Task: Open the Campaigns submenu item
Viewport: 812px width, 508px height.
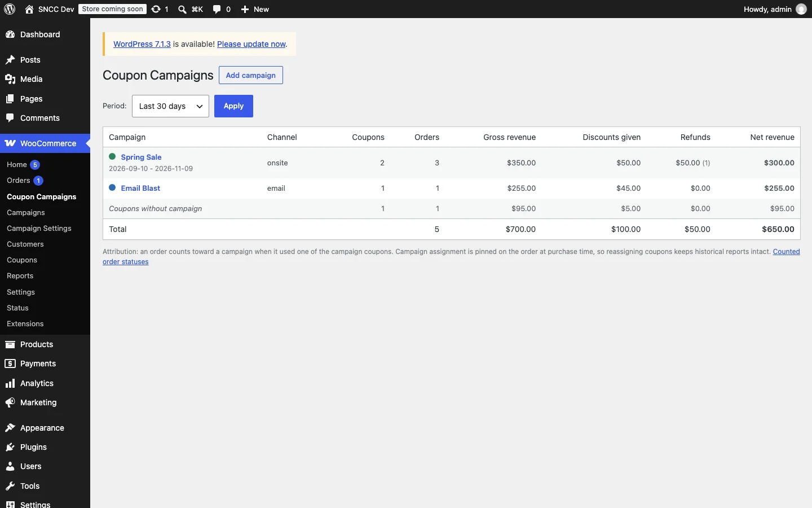Action: [x=26, y=212]
